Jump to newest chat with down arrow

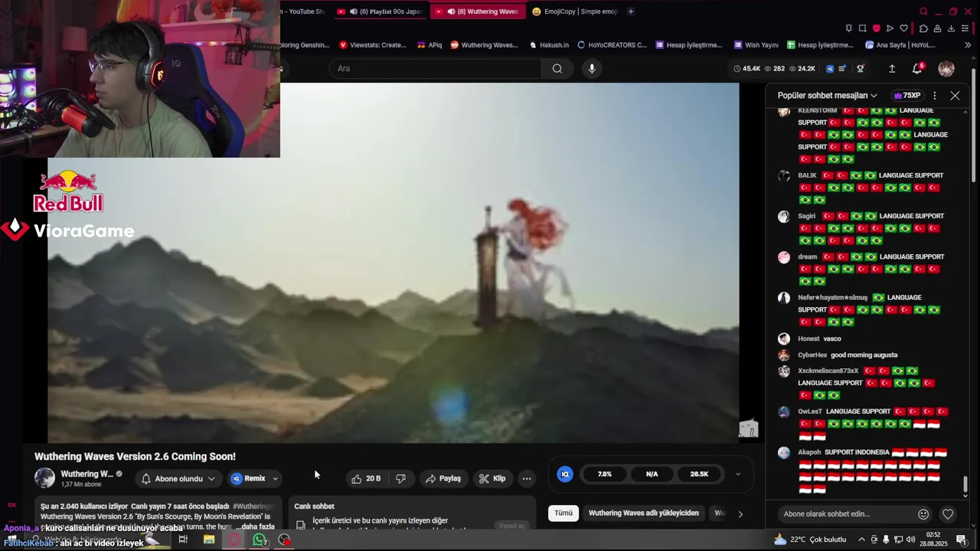tap(965, 496)
